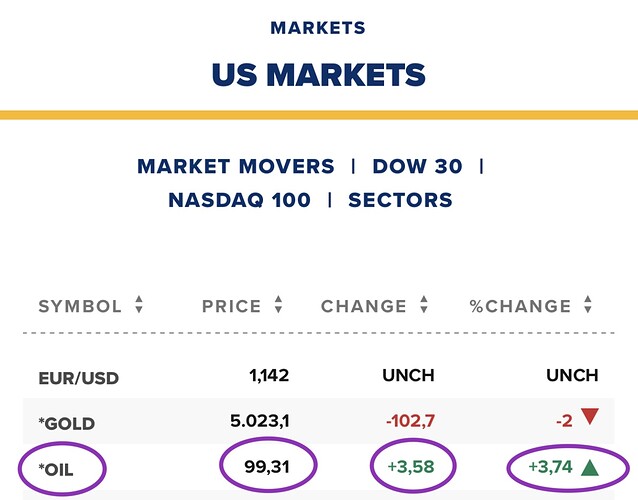This screenshot has height=500, width=638.
Task: Click EUR/USD price 1,142
Action: pyautogui.click(x=270, y=376)
